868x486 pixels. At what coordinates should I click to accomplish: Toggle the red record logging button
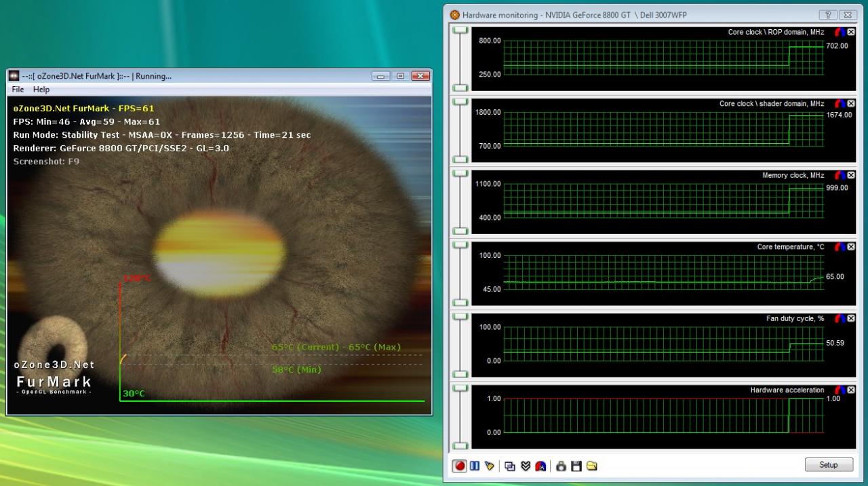[460, 466]
